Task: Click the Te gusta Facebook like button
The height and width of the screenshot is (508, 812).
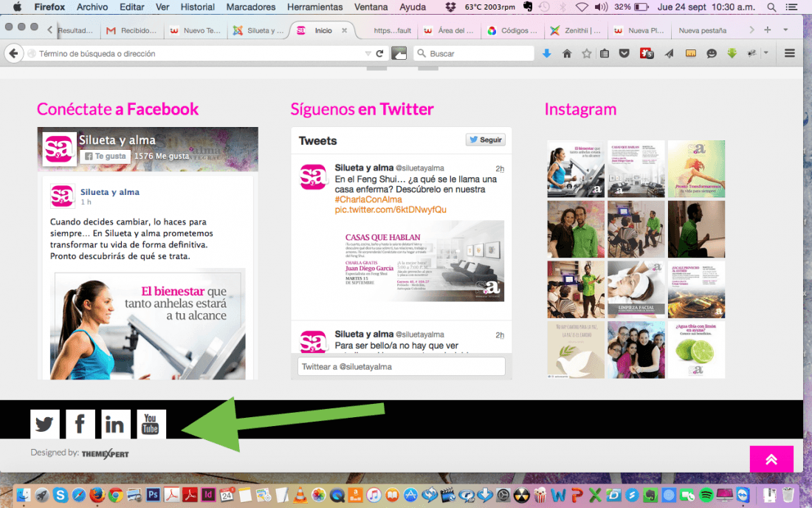Action: pos(105,156)
